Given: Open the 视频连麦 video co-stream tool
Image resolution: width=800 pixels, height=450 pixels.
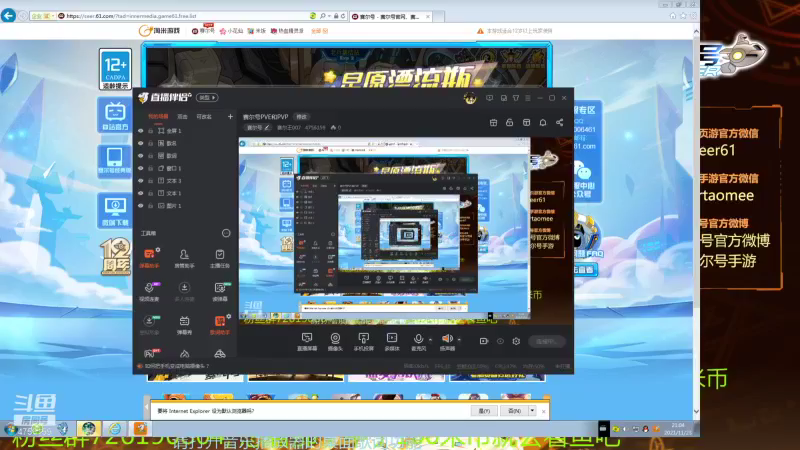Looking at the screenshot, I should 149,291.
